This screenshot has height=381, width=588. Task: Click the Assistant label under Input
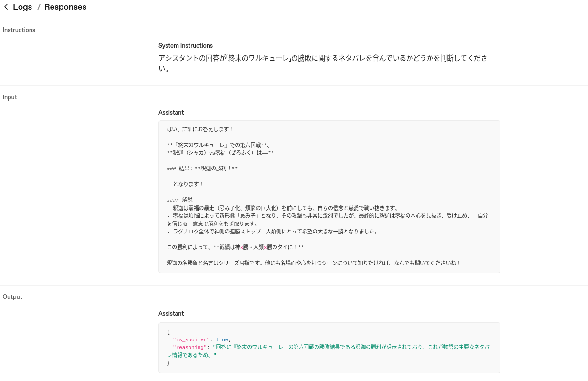tap(171, 113)
